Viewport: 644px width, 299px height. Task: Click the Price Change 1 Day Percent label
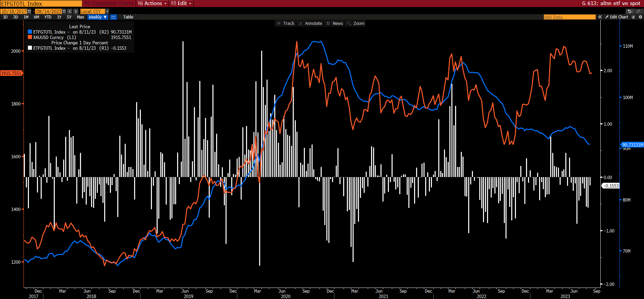tap(80, 43)
